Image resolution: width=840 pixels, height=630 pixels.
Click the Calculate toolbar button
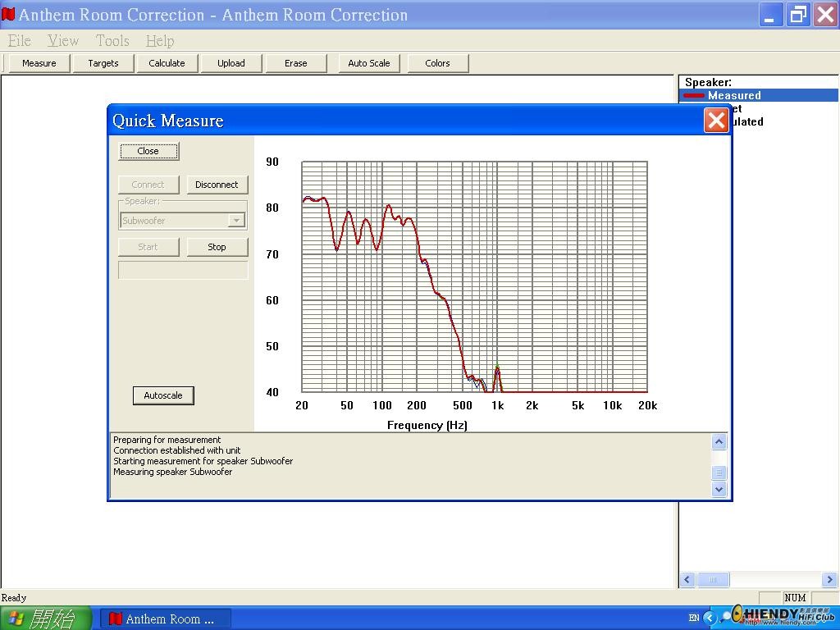tap(167, 63)
